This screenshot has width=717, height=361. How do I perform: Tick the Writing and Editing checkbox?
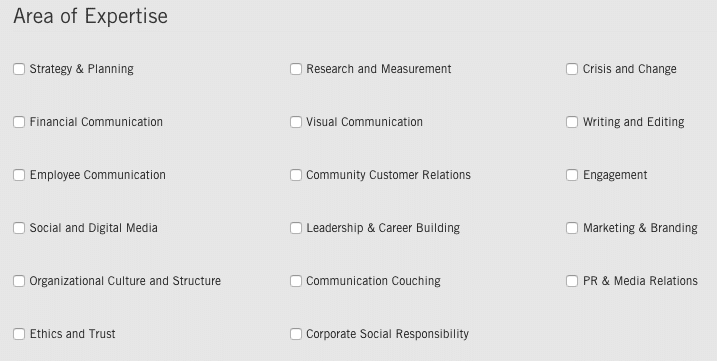point(572,122)
